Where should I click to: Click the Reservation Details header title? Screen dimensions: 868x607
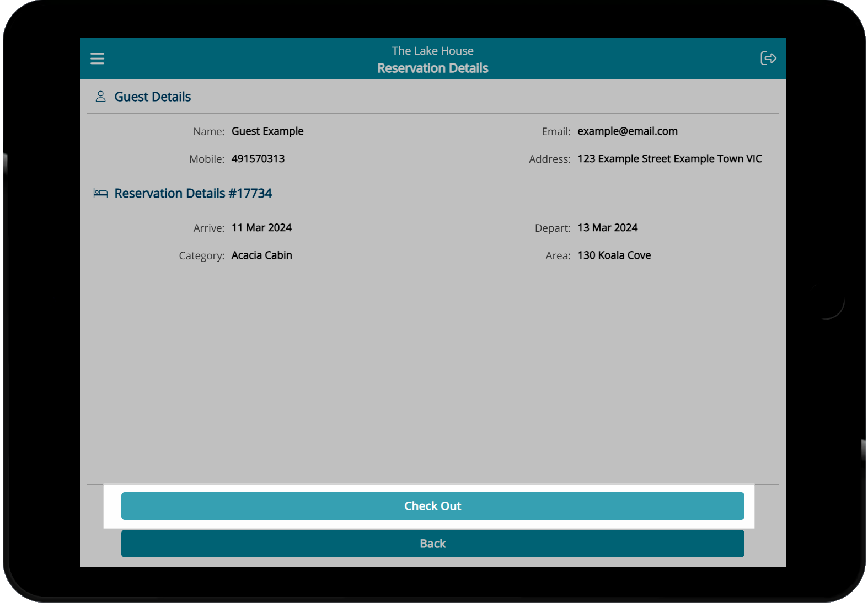433,68
